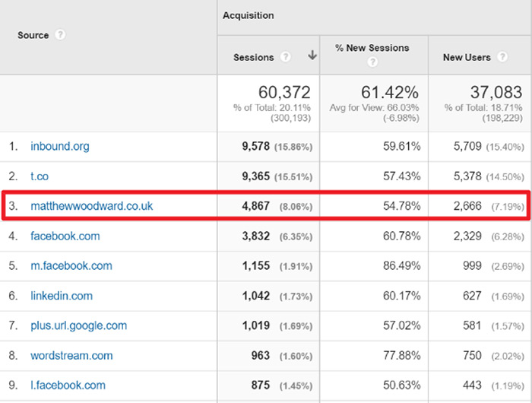Click the plus.url.google.com source link
The image size is (532, 403).
(78, 325)
